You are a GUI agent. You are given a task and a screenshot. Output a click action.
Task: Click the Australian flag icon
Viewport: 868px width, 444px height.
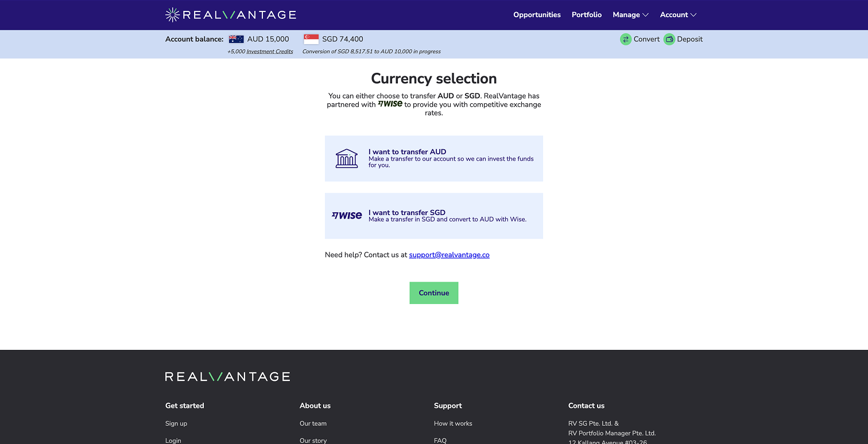(x=236, y=40)
